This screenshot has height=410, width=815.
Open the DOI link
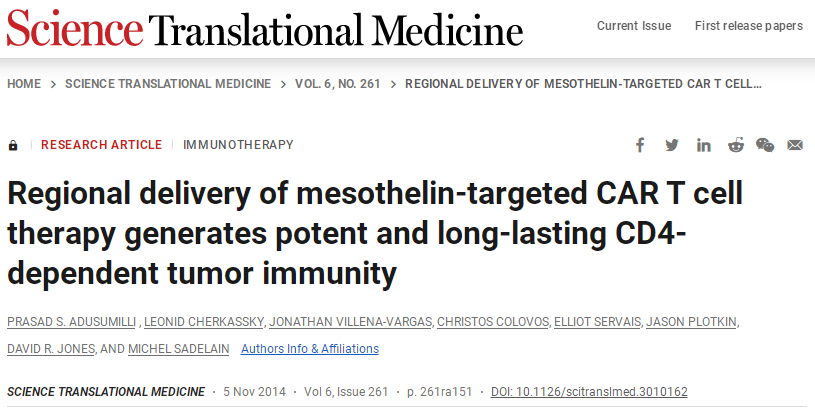[x=589, y=392]
